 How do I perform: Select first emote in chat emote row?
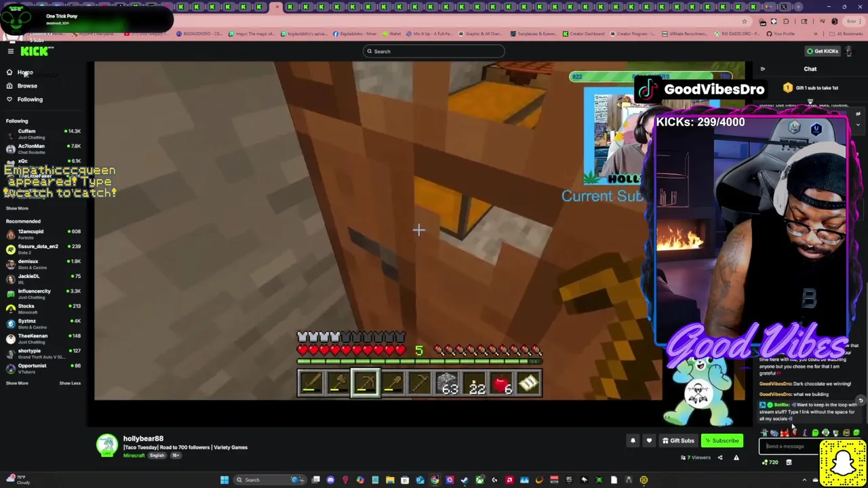(764, 432)
